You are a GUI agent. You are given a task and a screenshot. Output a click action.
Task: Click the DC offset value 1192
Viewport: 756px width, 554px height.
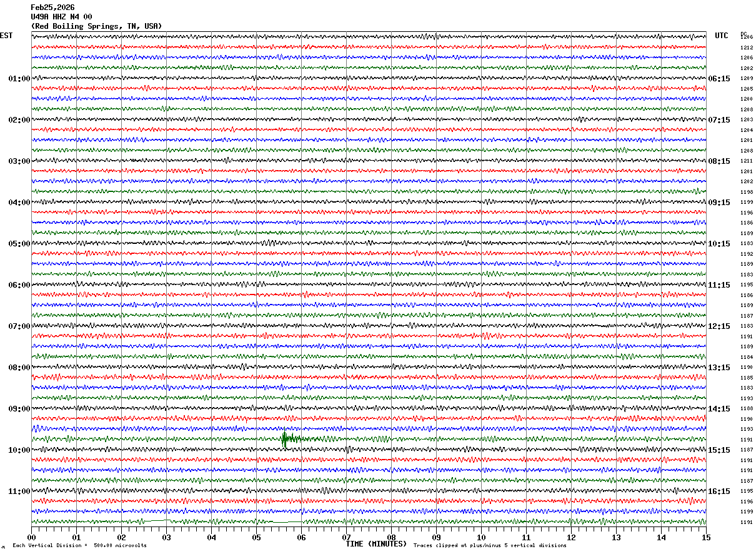coord(746,254)
